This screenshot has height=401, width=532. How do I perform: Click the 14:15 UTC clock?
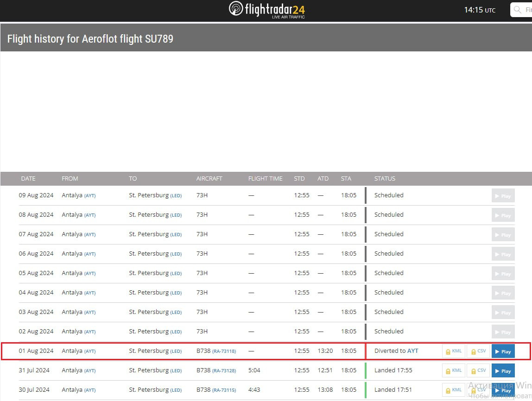click(480, 10)
